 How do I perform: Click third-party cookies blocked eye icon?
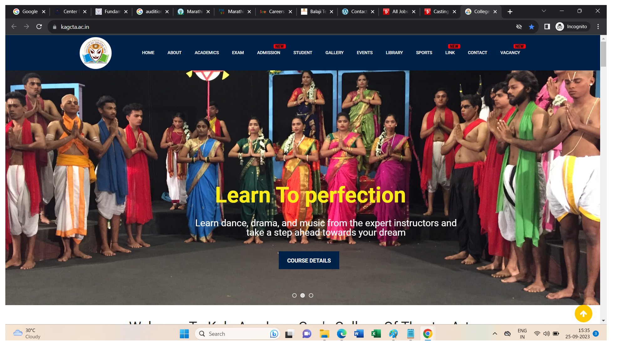click(x=519, y=27)
